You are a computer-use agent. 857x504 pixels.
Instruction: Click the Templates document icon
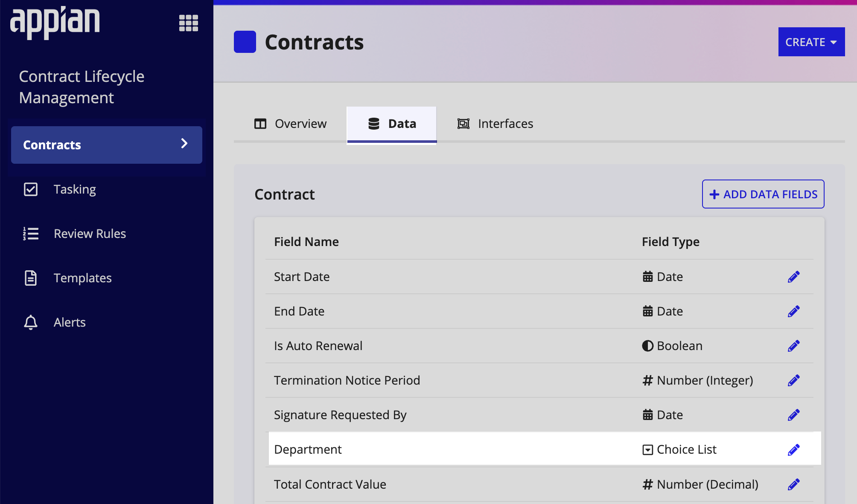point(31,278)
